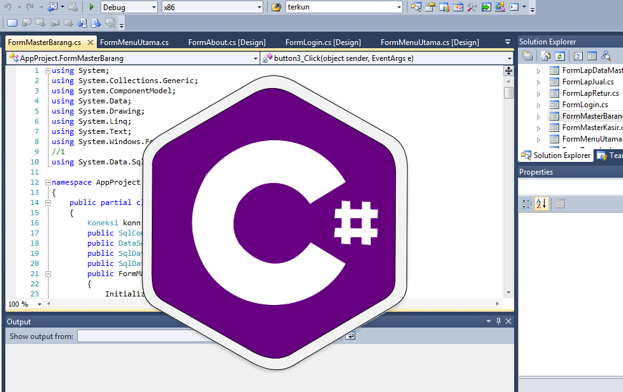Image resolution: width=623 pixels, height=392 pixels.
Task: Select FormMasterKasir file in Solution Explorer
Action: [x=592, y=128]
